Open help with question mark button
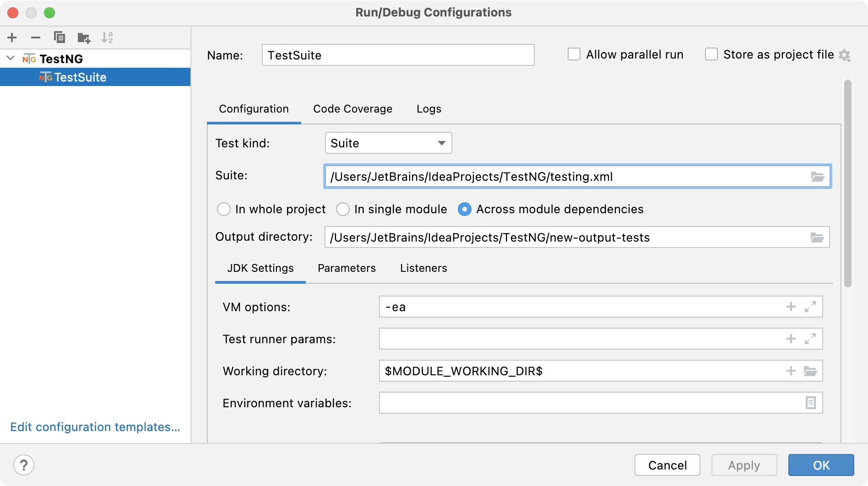This screenshot has width=868, height=486. tap(24, 465)
